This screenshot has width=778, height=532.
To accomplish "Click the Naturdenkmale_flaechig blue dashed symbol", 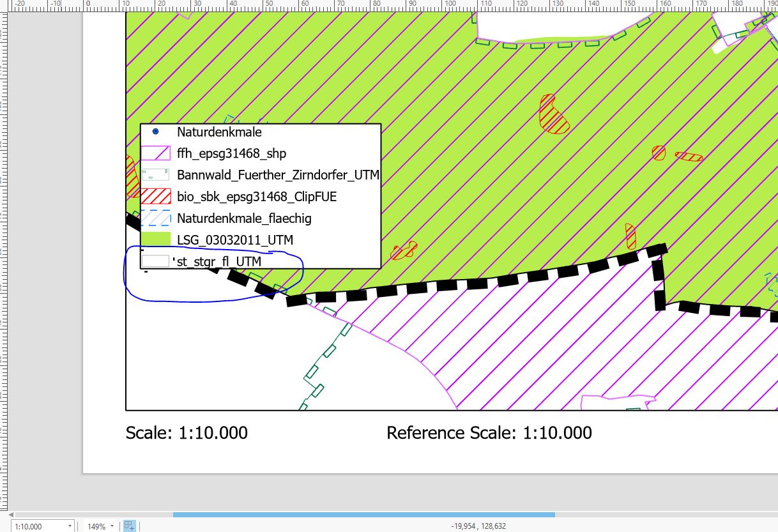I will [155, 218].
